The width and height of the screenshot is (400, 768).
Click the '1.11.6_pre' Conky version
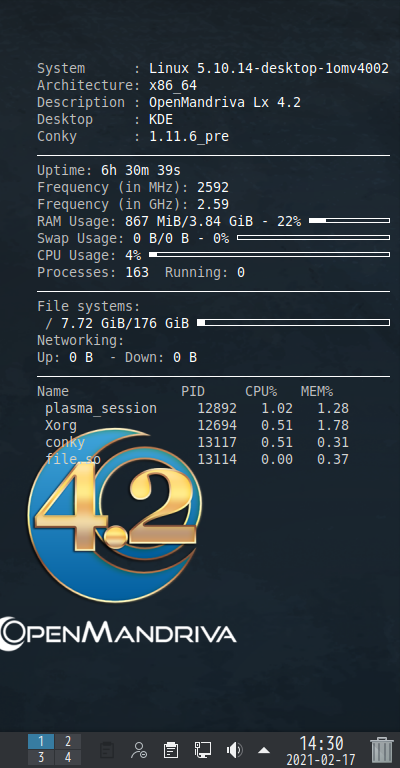pos(189,137)
